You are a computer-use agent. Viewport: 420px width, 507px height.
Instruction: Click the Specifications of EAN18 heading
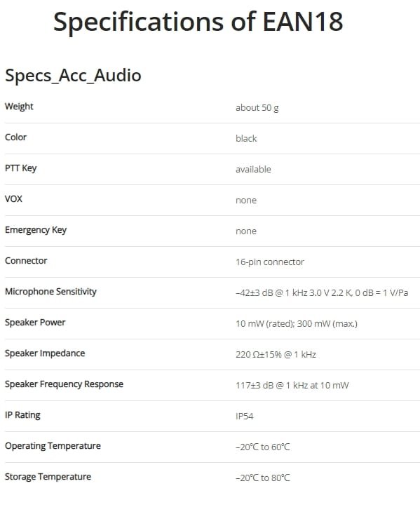[x=198, y=22]
